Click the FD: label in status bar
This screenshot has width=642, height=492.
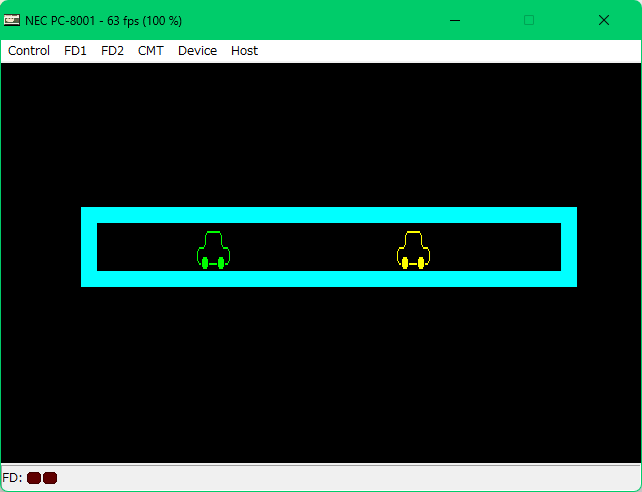pyautogui.click(x=13, y=478)
